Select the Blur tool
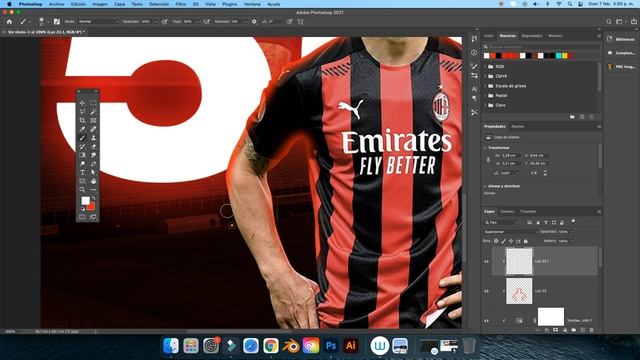640x360 pixels. click(93, 155)
